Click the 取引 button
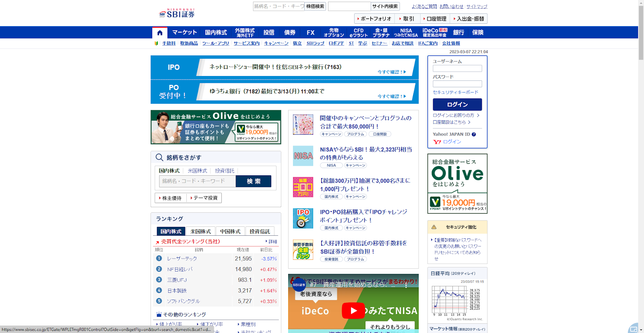Screen dimensions: 644x333 click(407, 18)
